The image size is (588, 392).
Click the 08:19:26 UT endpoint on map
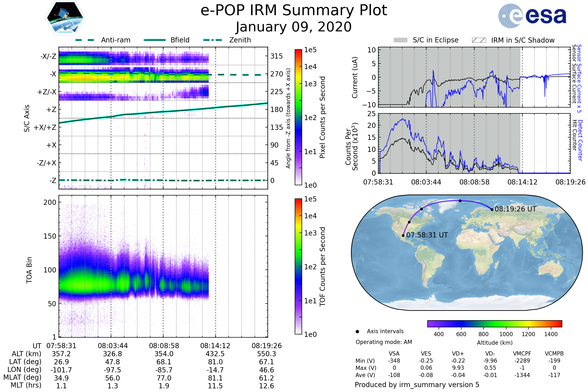[x=492, y=209]
